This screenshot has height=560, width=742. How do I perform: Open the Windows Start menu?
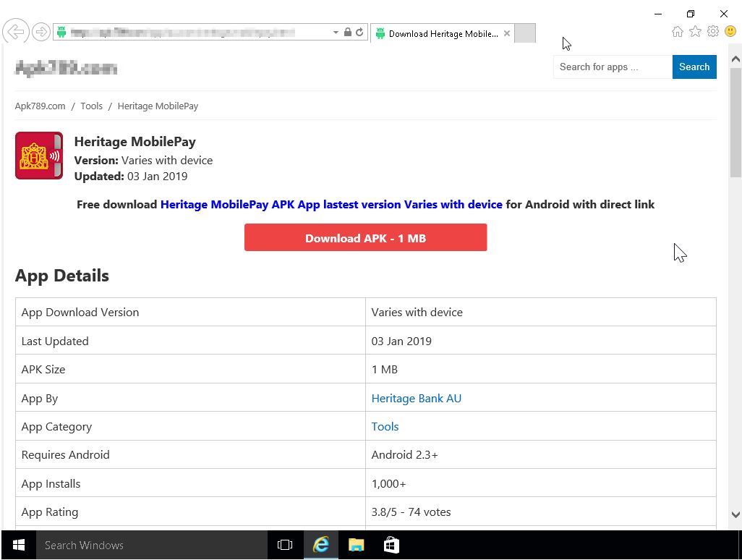click(19, 545)
